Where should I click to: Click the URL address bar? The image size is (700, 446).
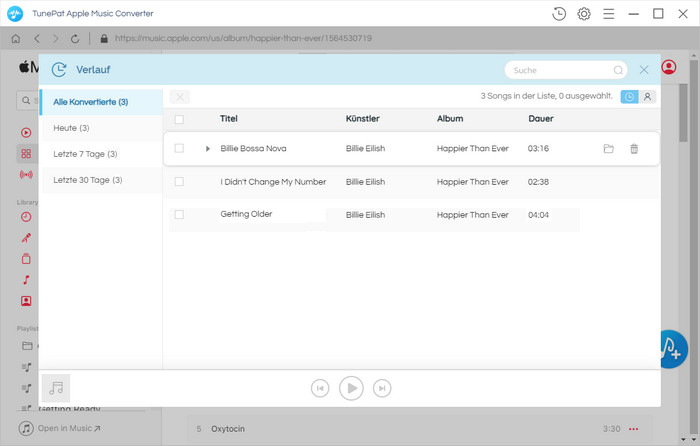coord(243,38)
